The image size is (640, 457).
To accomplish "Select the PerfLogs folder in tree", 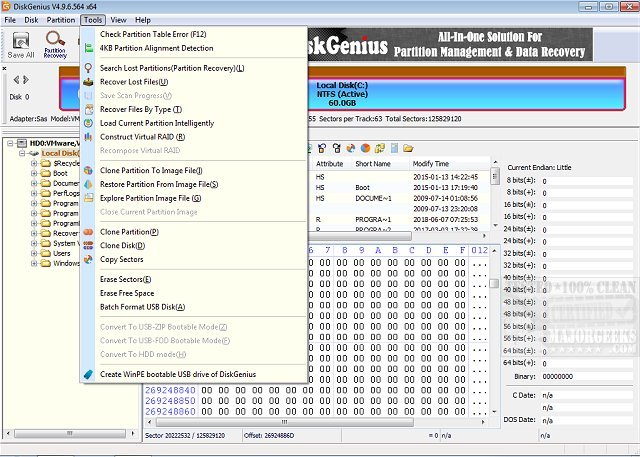I will pyautogui.click(x=66, y=193).
